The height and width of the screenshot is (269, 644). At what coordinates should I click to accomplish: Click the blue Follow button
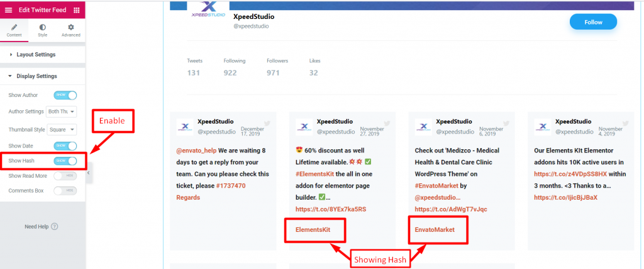tap(593, 22)
